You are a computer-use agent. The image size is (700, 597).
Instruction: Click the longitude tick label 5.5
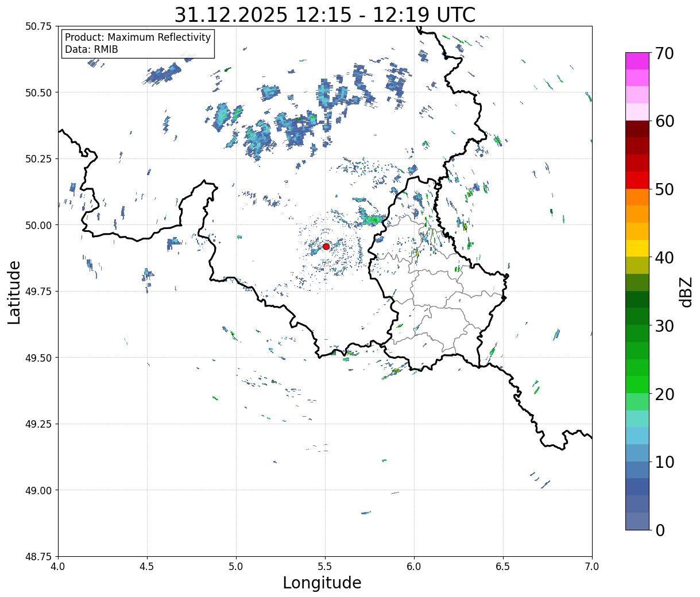pyautogui.click(x=325, y=567)
